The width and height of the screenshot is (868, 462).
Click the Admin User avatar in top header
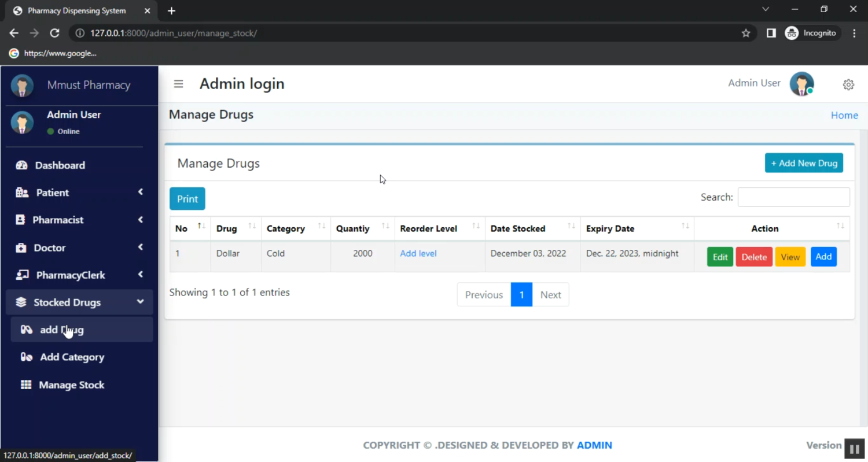801,84
